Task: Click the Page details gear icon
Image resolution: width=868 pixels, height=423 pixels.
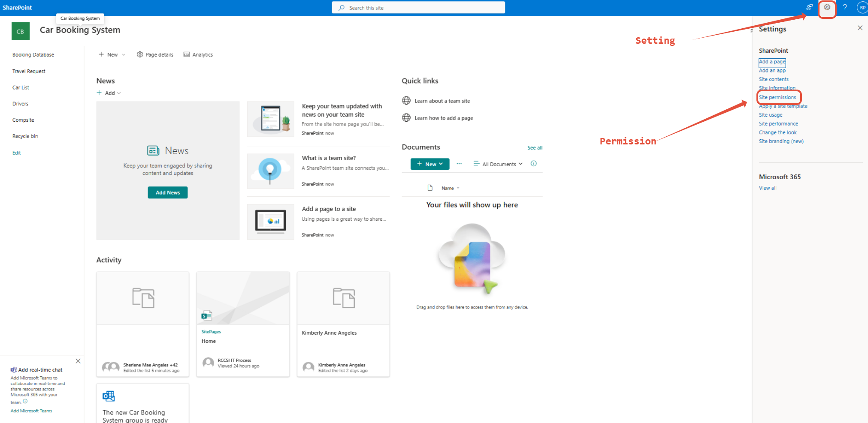Action: tap(140, 54)
